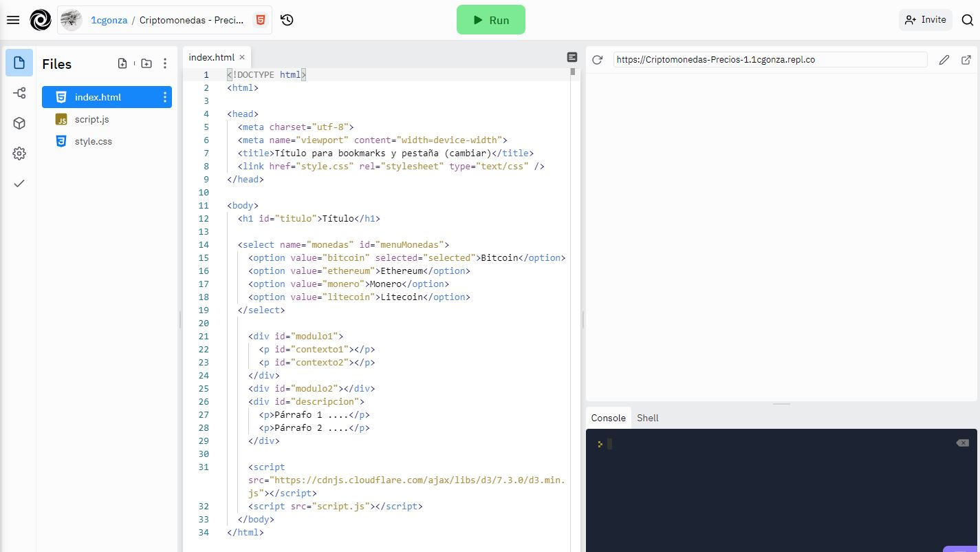Open the 1cgonza profile link
980x552 pixels.
[x=109, y=20]
